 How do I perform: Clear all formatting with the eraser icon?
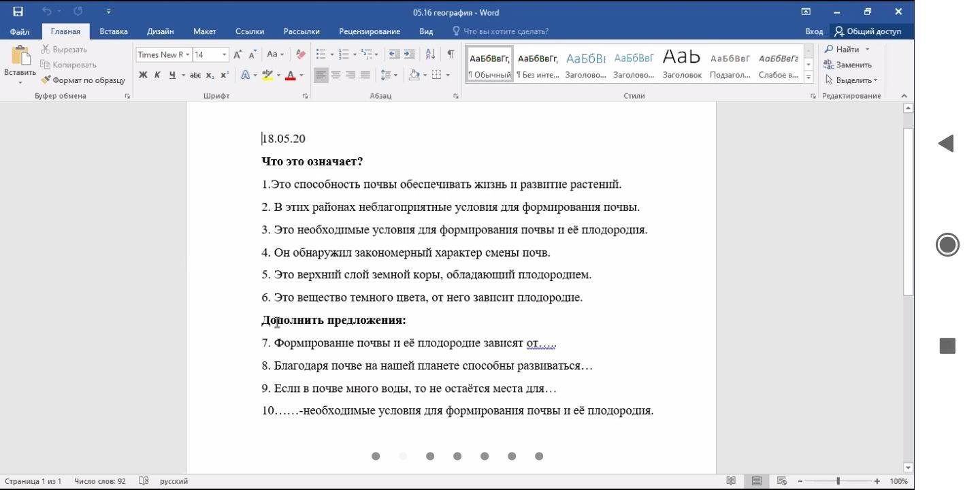301,54
